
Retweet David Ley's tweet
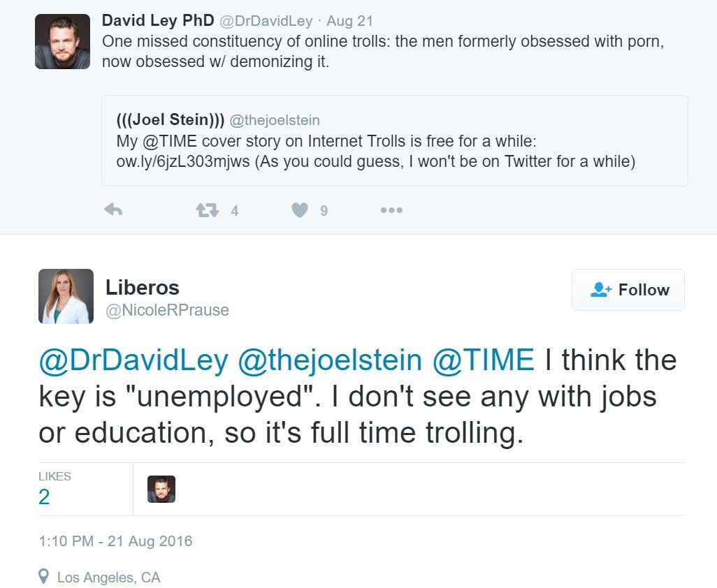pyautogui.click(x=208, y=210)
